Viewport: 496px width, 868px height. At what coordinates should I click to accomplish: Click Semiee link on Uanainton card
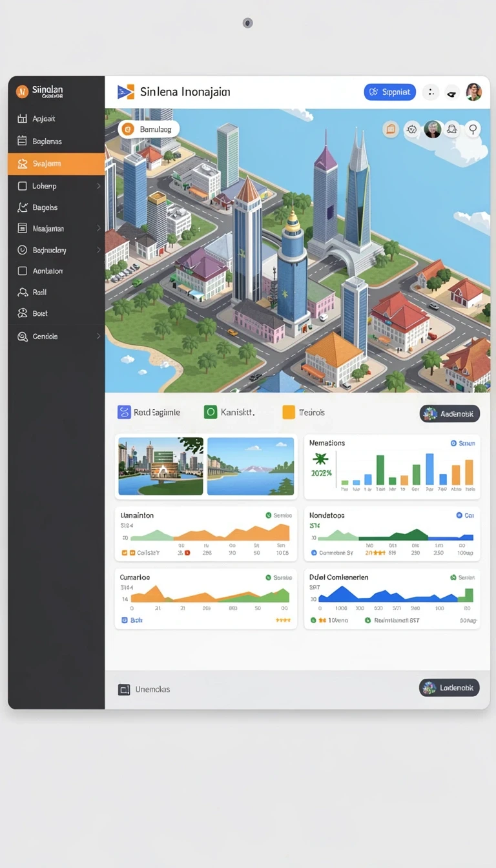(279, 515)
